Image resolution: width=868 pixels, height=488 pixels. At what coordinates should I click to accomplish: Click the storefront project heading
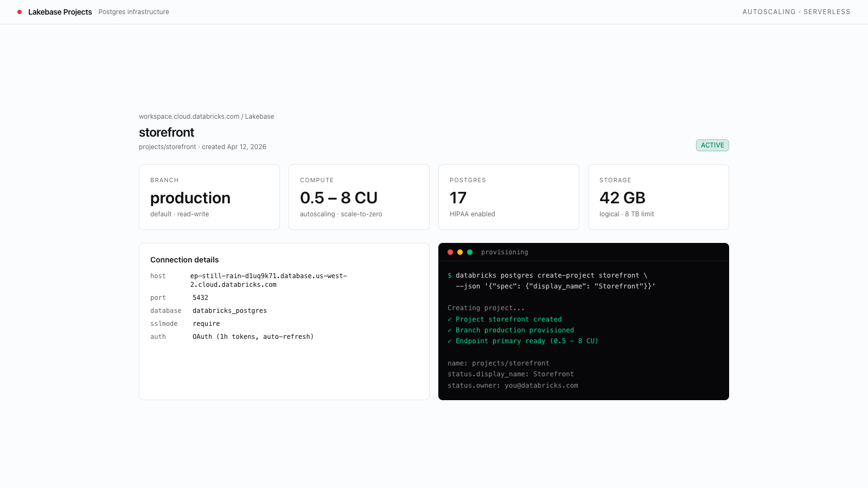(167, 132)
